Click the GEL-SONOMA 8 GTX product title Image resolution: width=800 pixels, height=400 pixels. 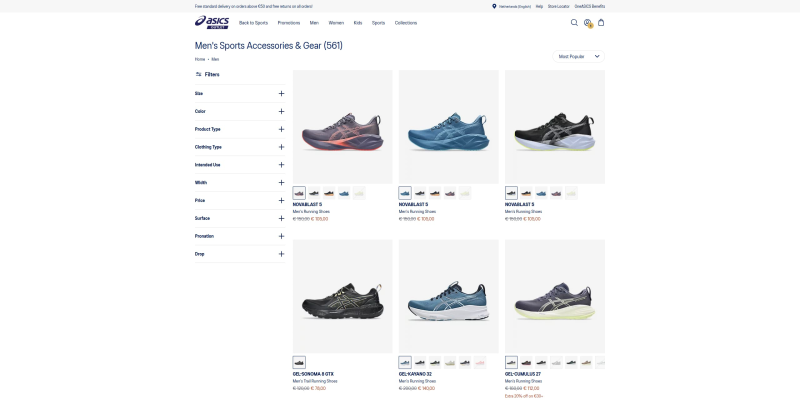[313, 374]
